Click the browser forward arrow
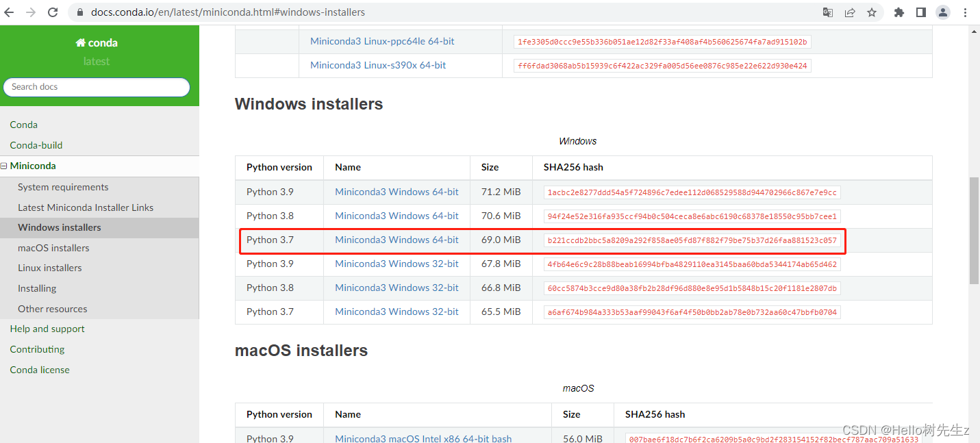 pyautogui.click(x=31, y=12)
